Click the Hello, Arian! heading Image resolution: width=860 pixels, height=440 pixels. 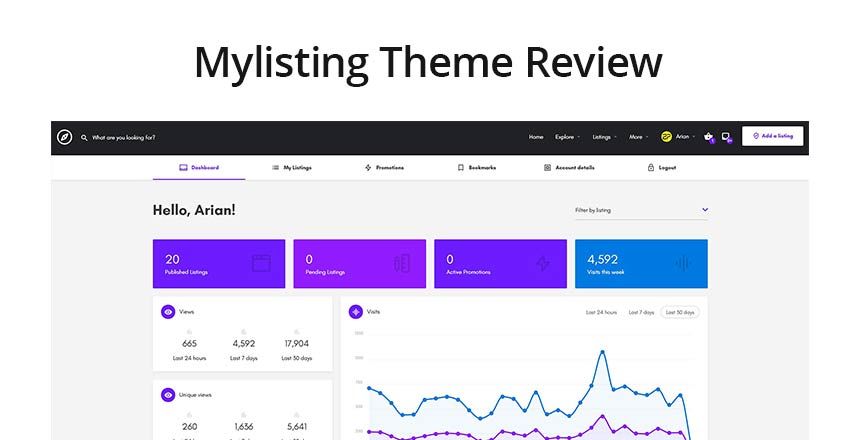tap(194, 210)
